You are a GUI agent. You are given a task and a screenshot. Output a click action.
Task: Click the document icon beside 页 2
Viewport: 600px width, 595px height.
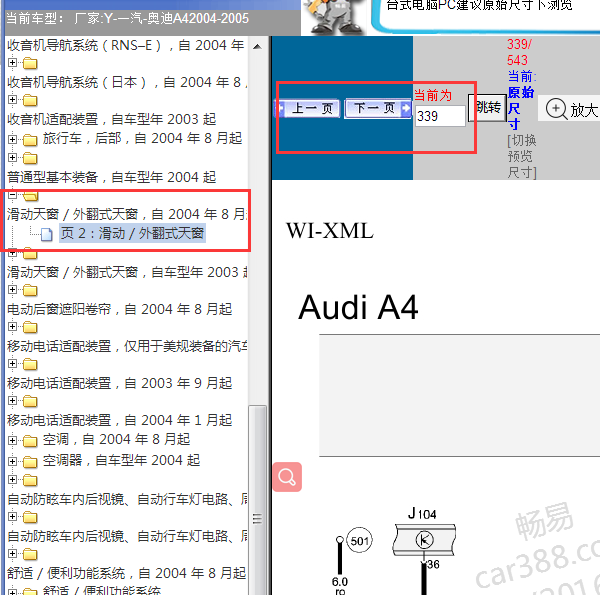47,234
